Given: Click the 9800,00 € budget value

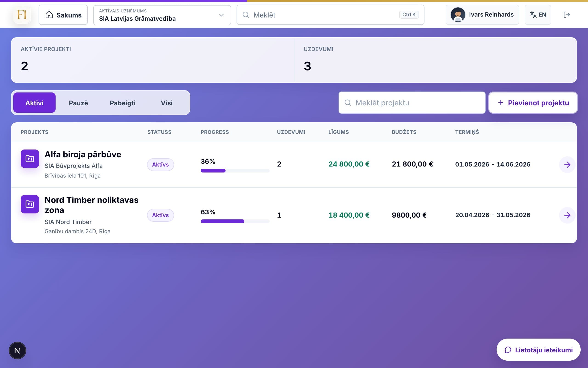Looking at the screenshot, I should coord(409,215).
